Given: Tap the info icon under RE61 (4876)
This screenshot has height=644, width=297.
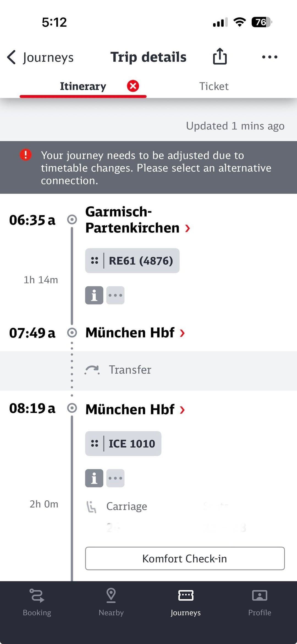Looking at the screenshot, I should pos(94,295).
